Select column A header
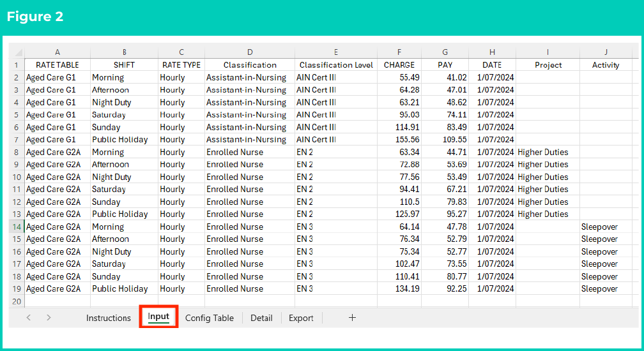Viewport: 644px width, 351px height. (57, 52)
